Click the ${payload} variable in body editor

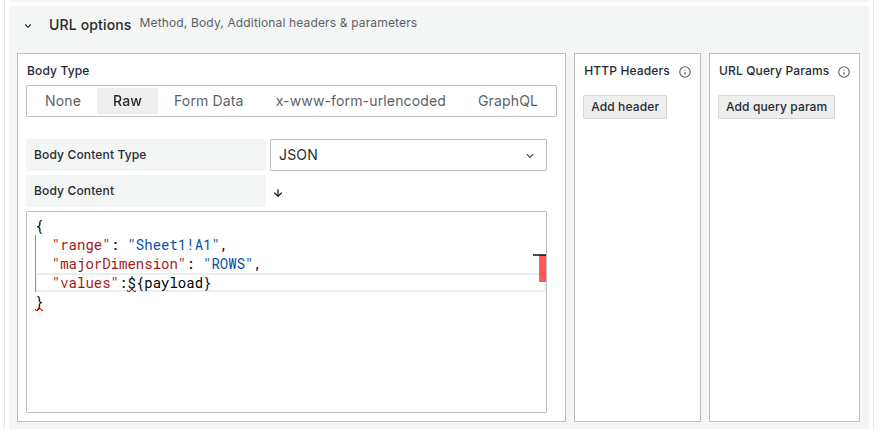tap(174, 283)
